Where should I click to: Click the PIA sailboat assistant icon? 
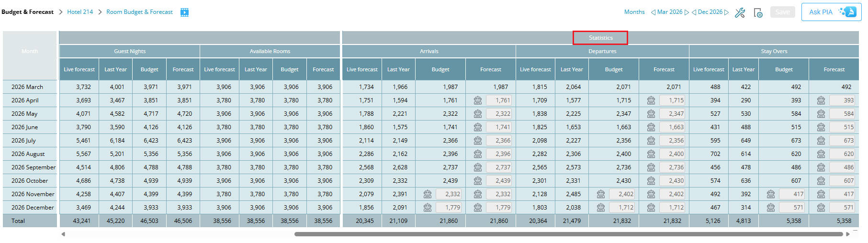point(849,12)
